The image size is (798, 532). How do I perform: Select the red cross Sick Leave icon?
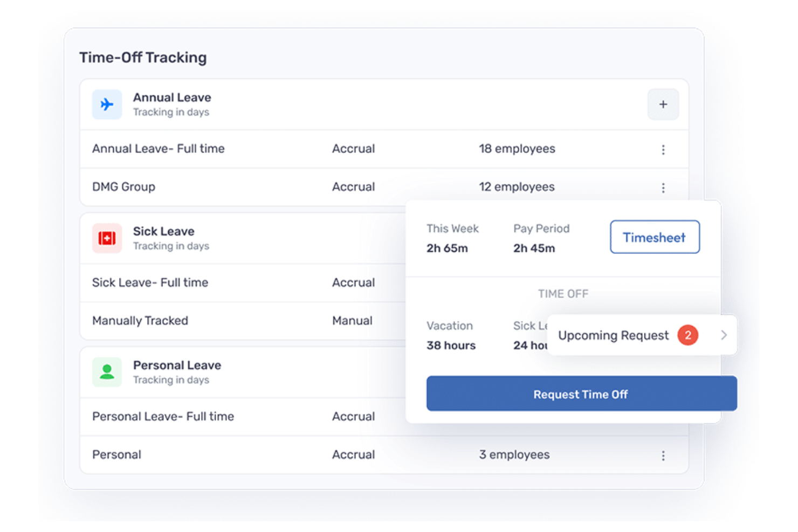pos(107,238)
